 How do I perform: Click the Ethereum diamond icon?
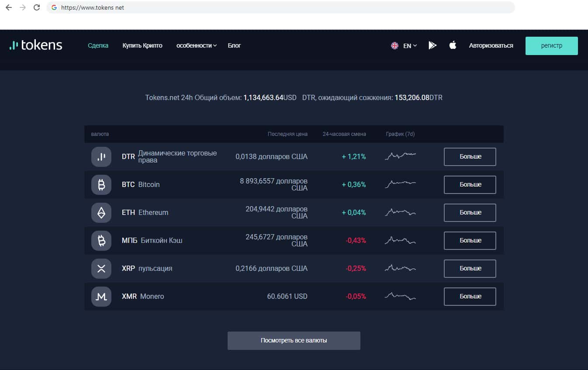point(101,213)
